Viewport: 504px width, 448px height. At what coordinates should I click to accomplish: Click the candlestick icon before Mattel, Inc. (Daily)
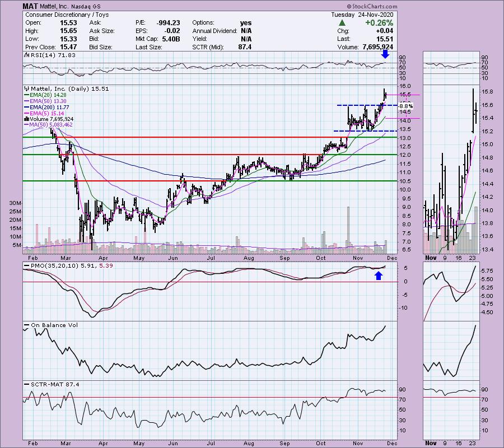coord(27,88)
